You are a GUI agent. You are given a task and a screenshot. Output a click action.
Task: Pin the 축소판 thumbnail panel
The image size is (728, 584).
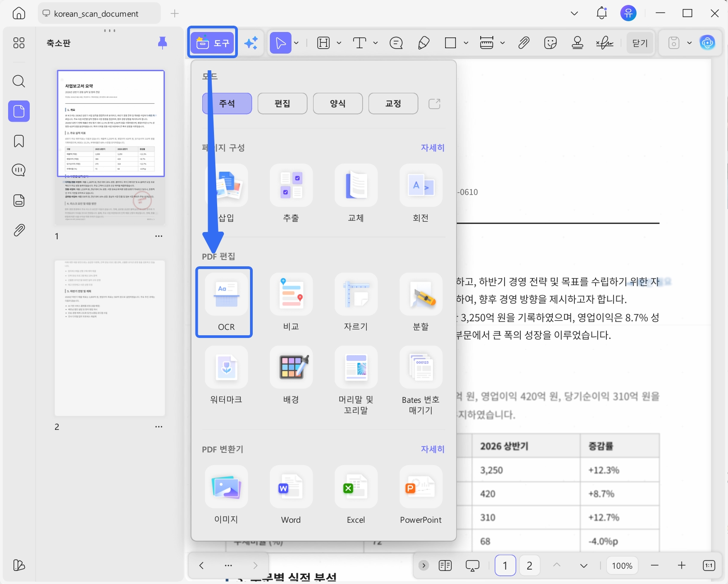(x=163, y=43)
